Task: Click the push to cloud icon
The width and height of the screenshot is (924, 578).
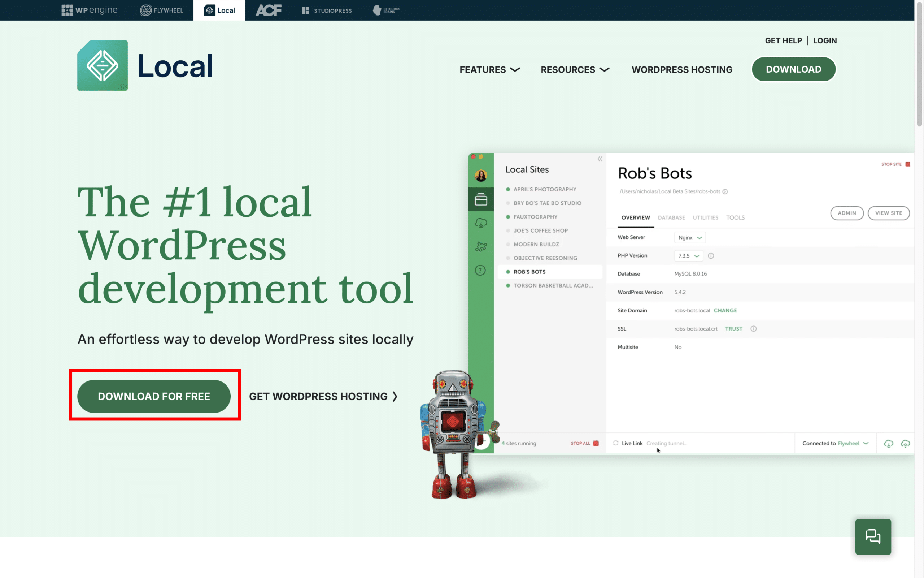Action: point(905,444)
